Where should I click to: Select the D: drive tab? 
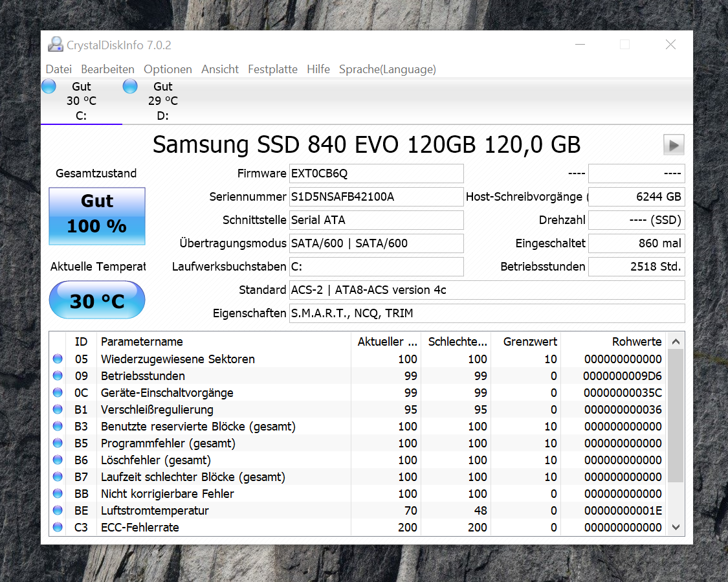[x=163, y=101]
